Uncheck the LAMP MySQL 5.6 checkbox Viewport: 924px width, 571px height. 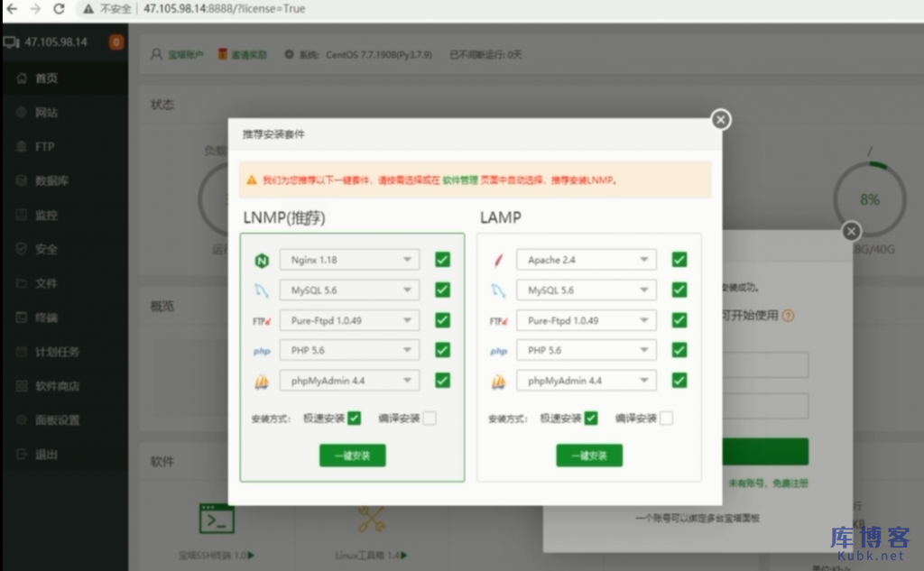[679, 290]
